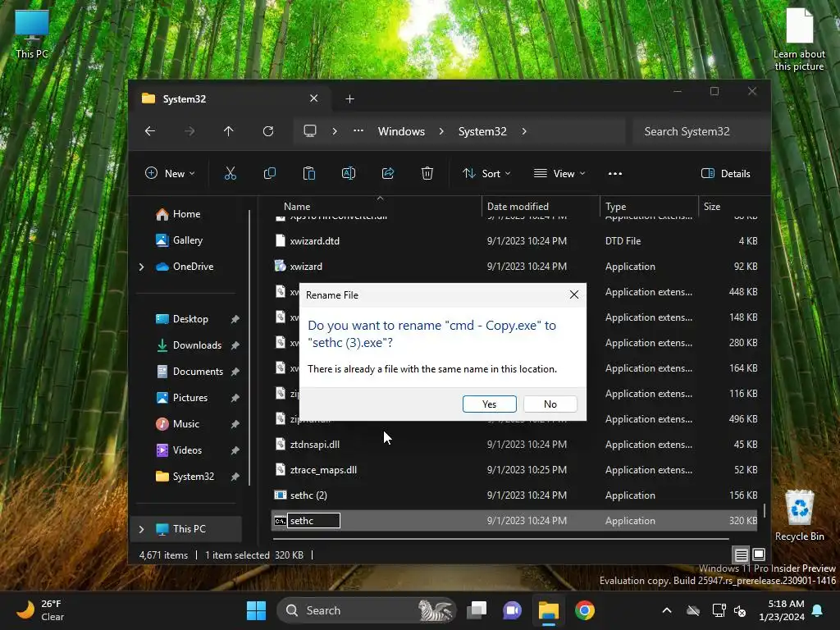
Task: Click the Search System32 box
Action: [699, 131]
